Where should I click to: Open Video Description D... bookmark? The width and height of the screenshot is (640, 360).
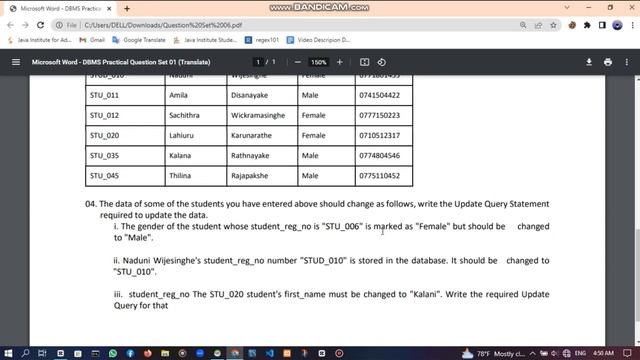click(319, 40)
